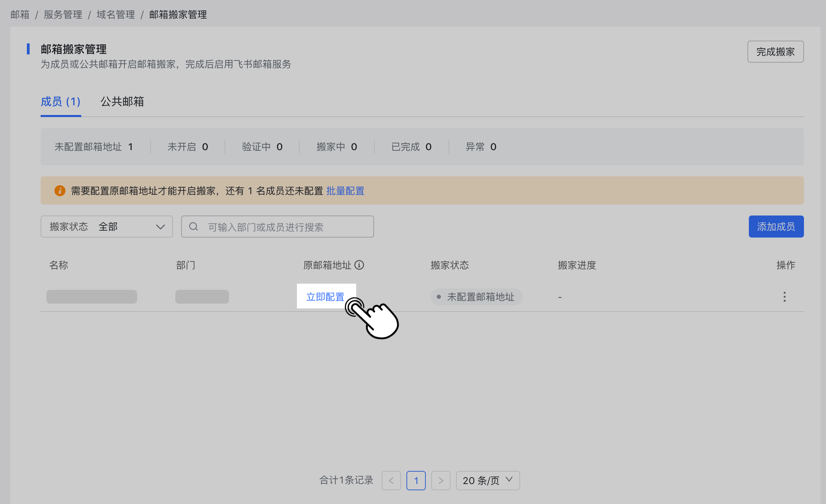This screenshot has width=826, height=504.
Task: Click the search magnifier icon
Action: click(193, 226)
